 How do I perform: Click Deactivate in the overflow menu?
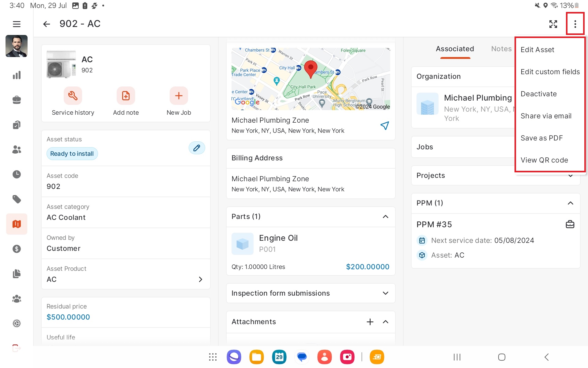pyautogui.click(x=538, y=94)
